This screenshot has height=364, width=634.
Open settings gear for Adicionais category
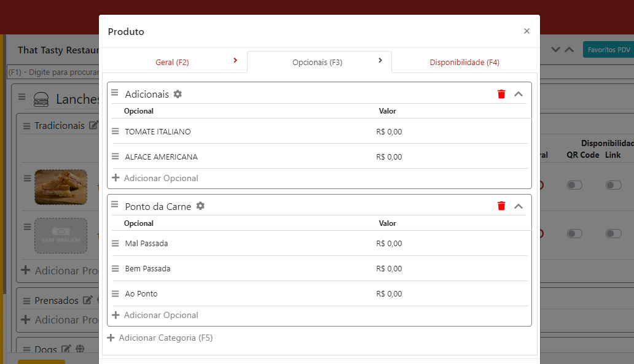(178, 94)
